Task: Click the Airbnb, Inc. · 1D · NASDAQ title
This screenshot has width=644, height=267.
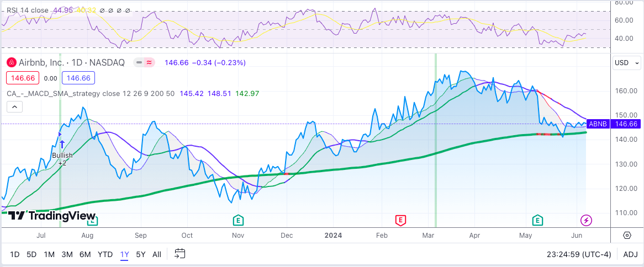Action: pyautogui.click(x=72, y=63)
